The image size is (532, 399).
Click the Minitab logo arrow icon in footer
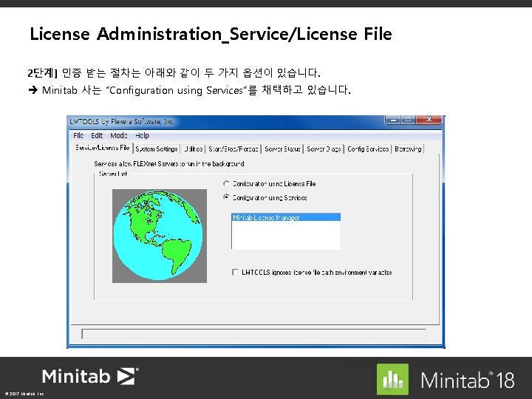click(x=126, y=376)
